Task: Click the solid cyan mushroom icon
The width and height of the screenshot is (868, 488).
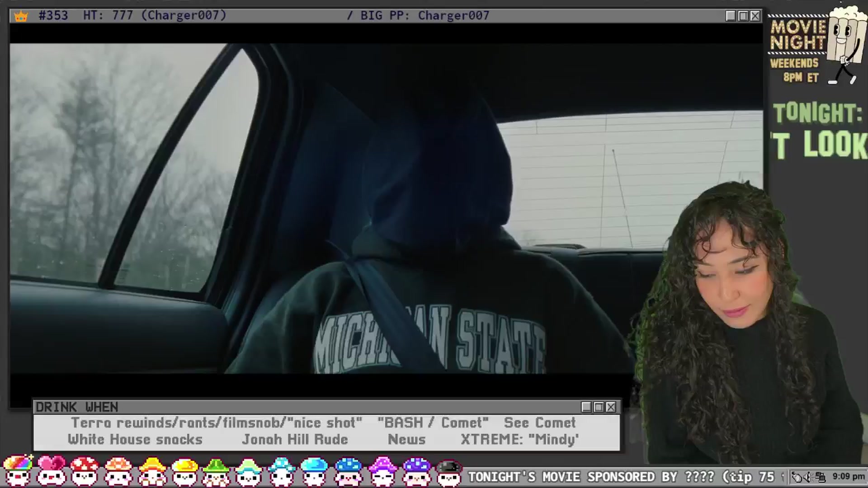Action: (x=314, y=471)
